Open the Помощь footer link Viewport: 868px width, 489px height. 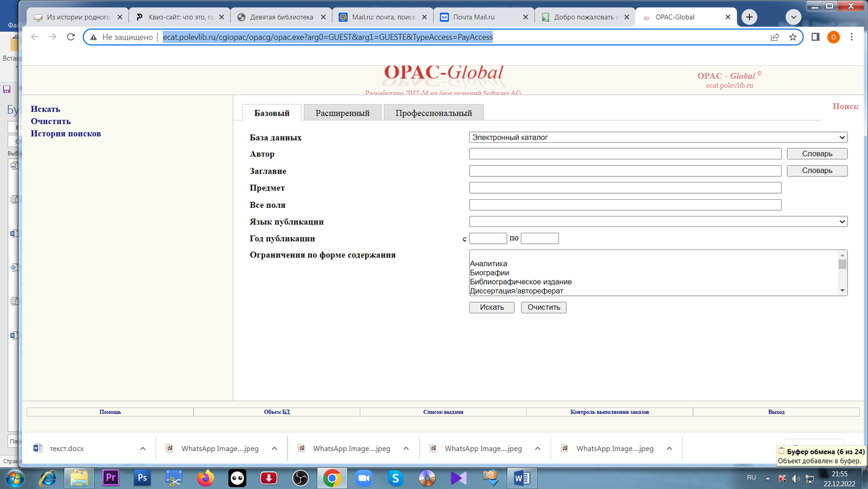click(110, 412)
